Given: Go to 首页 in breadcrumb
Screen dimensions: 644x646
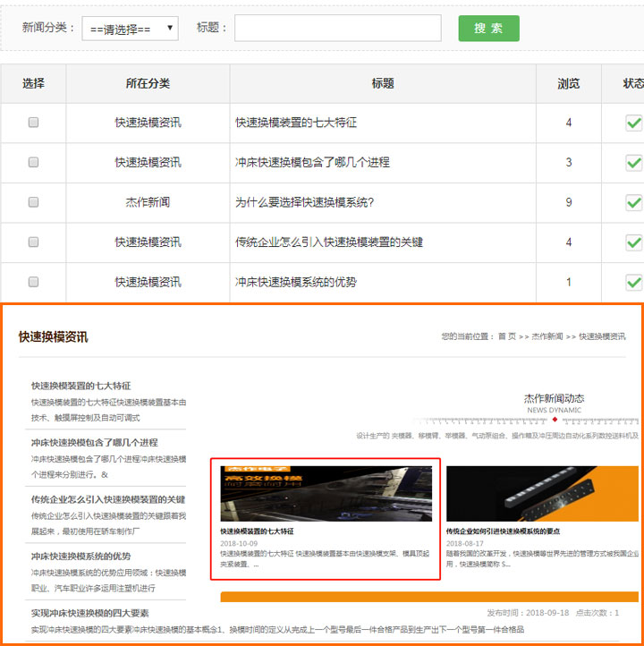Looking at the screenshot, I should coord(507,336).
